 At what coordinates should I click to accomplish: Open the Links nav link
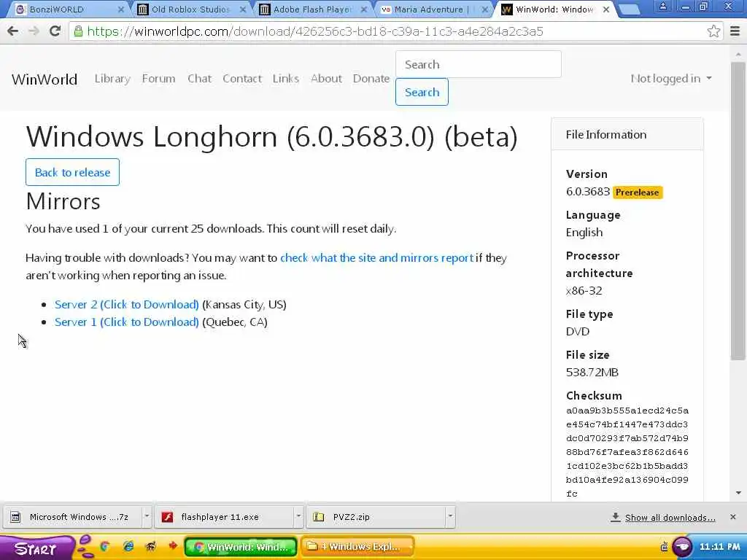pyautogui.click(x=286, y=79)
